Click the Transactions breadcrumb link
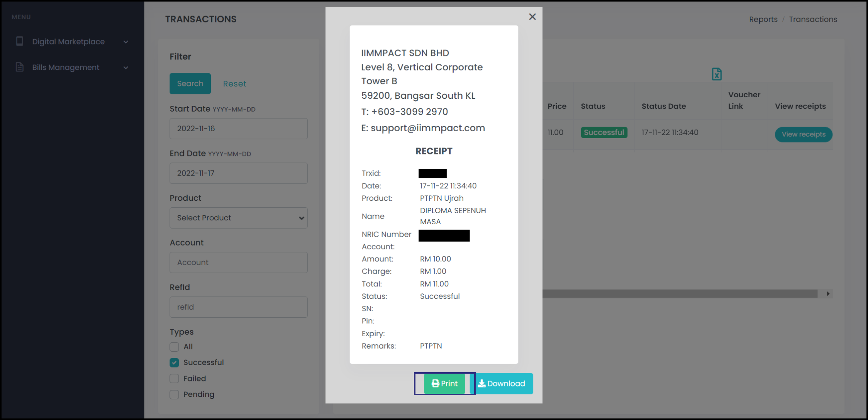Image resolution: width=868 pixels, height=420 pixels. coord(813,19)
